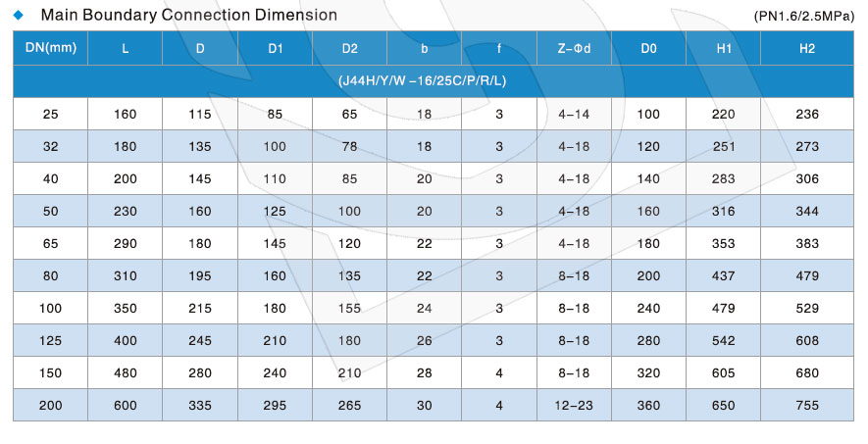Click the blue diamond bullet icon
Viewport: 868px width, 444px height.
pyautogui.click(x=18, y=15)
